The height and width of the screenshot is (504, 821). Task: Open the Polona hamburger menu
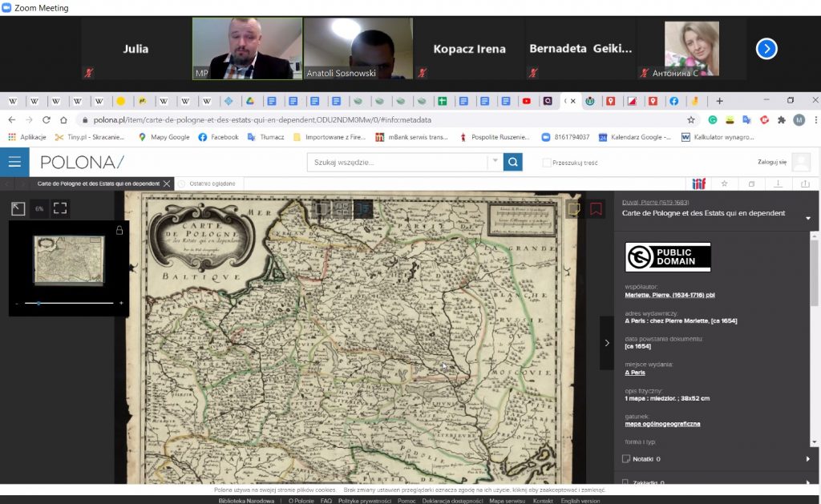[x=14, y=162]
